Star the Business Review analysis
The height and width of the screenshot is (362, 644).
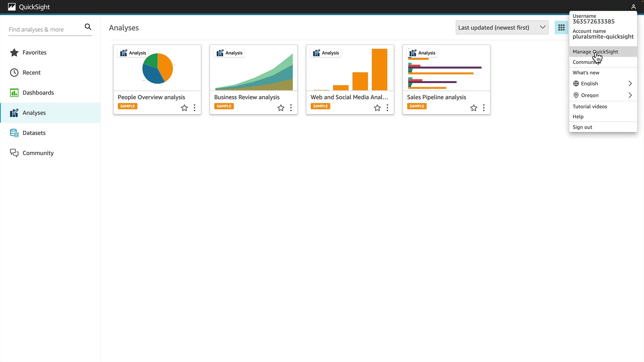point(281,108)
